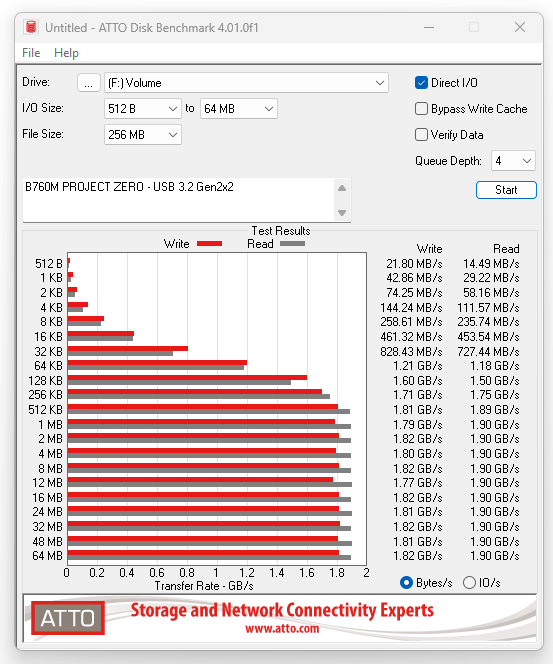
Task: Click the 727.44 MB/s read value
Action: [x=488, y=351]
